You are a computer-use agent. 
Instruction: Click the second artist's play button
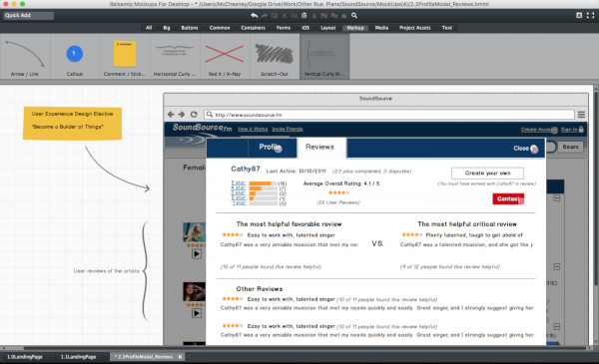click(197, 313)
